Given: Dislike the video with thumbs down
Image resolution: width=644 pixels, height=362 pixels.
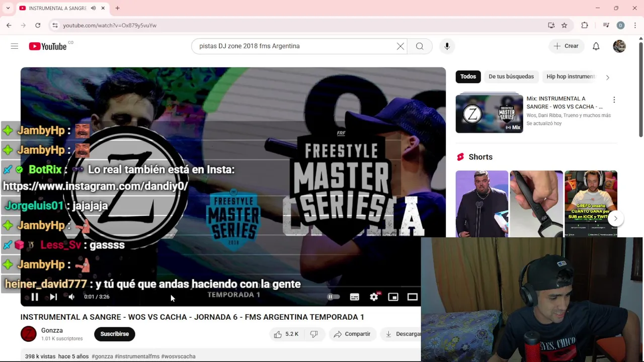Looking at the screenshot, I should click(314, 334).
